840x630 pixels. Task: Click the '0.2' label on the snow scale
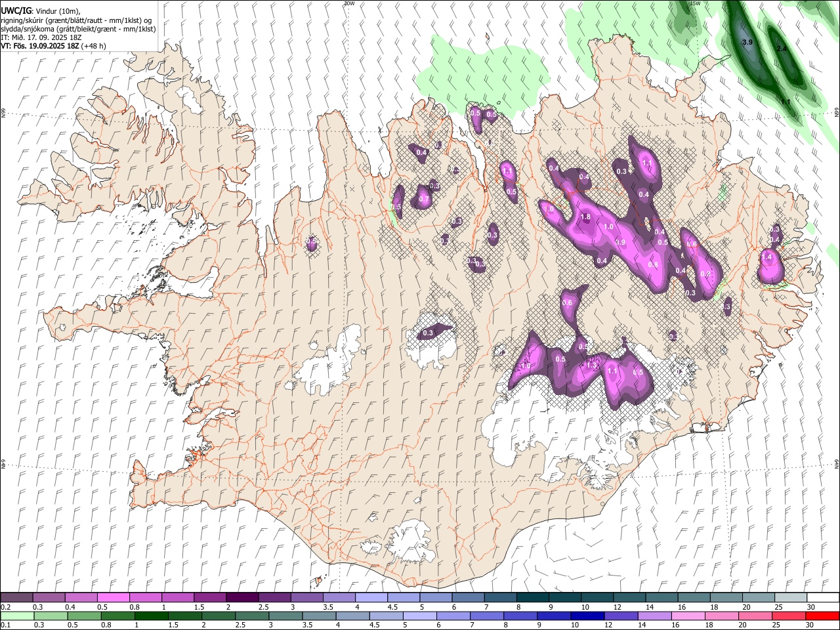click(6, 607)
